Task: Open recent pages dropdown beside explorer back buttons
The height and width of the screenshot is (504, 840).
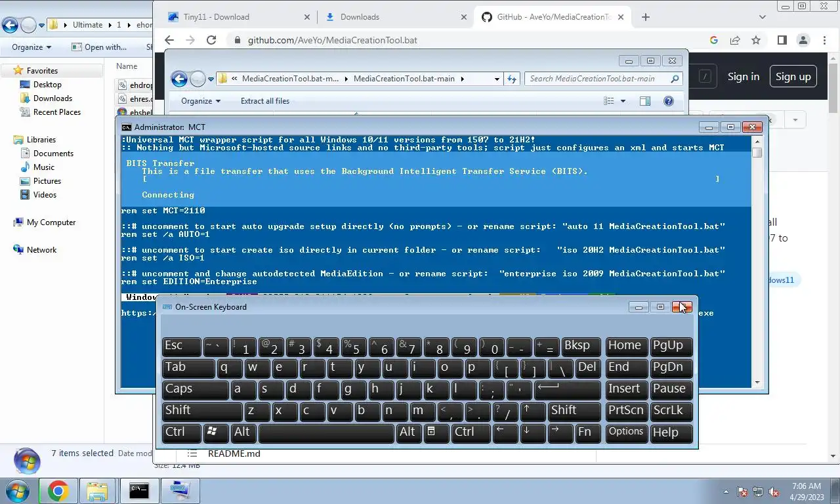Action: (211, 79)
